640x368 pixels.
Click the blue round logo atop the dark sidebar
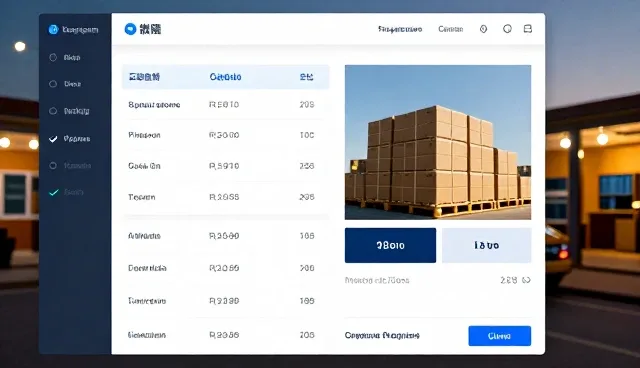(53, 29)
